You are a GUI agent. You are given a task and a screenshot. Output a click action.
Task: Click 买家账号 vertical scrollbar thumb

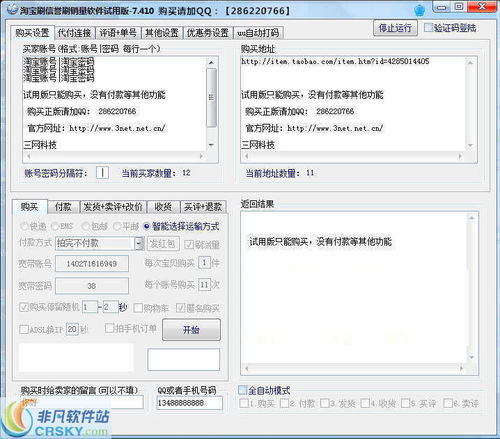(x=211, y=97)
